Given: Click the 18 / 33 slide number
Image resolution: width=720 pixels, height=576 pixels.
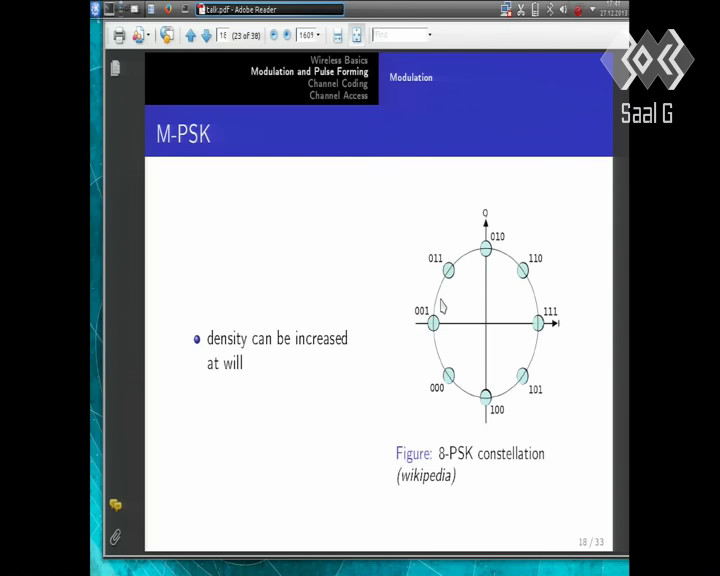Looking at the screenshot, I should (x=591, y=542).
